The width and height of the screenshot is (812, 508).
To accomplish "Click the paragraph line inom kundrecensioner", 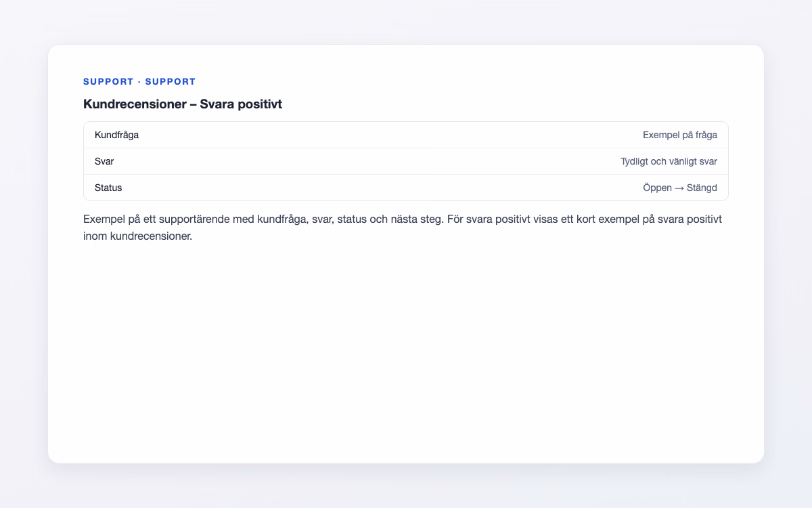I will point(138,237).
